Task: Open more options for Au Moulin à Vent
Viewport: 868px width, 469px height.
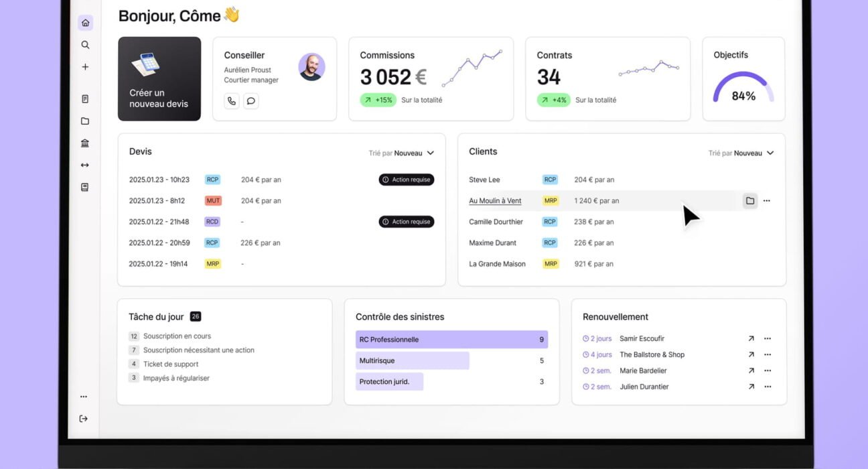Action: [x=767, y=201]
